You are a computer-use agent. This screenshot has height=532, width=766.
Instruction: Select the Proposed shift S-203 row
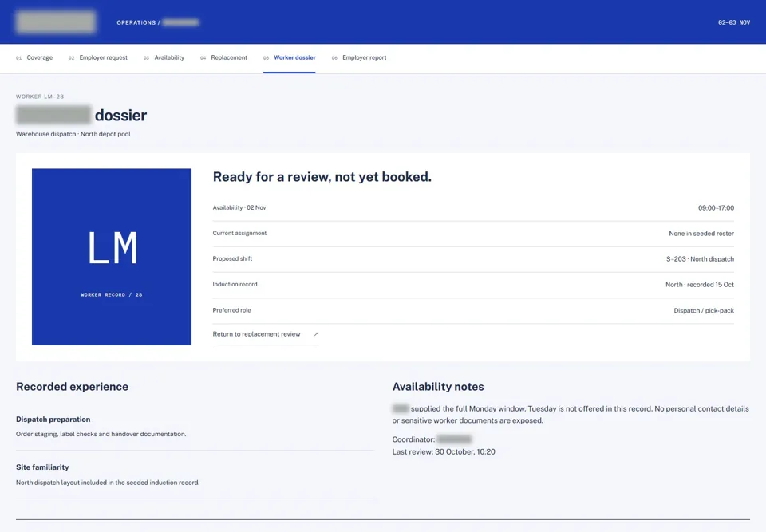473,259
